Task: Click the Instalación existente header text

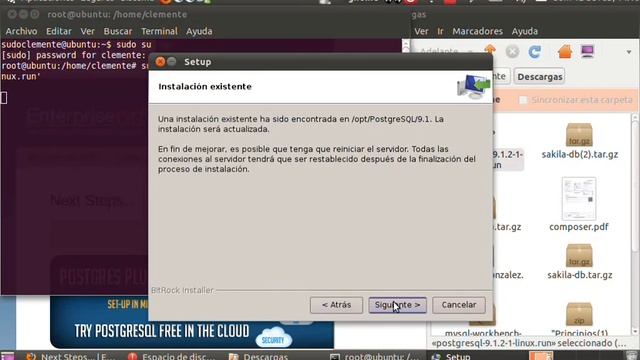Action: point(205,87)
